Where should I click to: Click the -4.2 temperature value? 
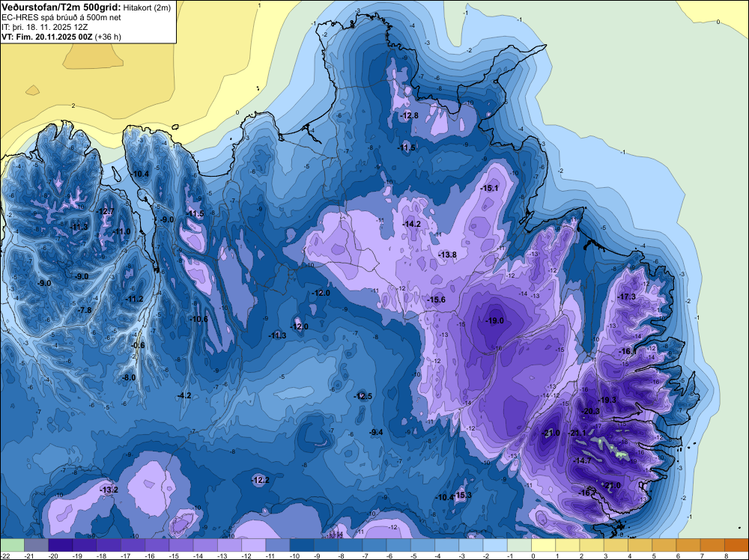coord(184,395)
